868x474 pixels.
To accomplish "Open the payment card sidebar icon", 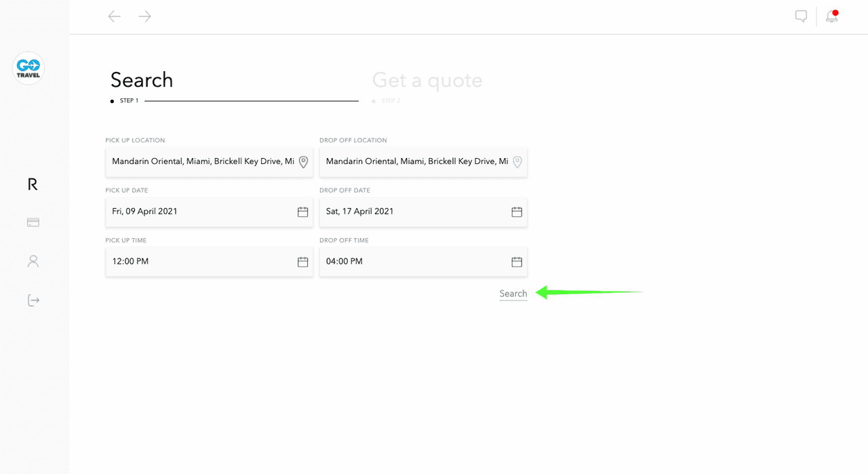I will coord(33,222).
